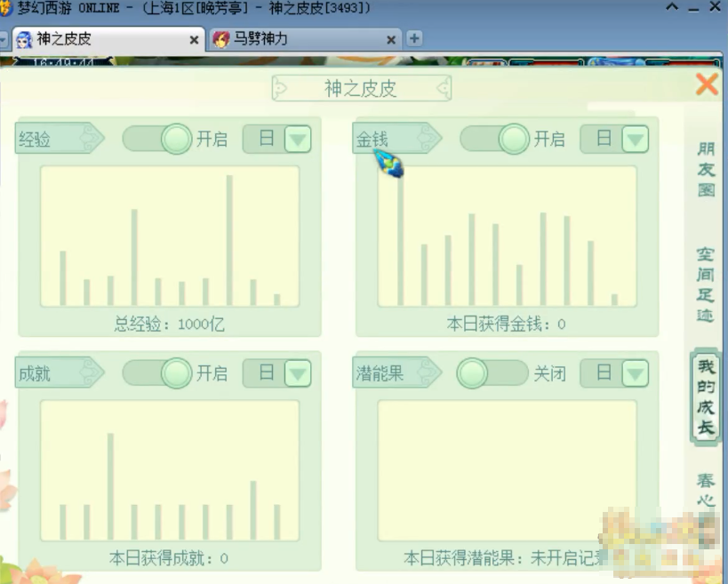728x584 pixels.
Task: Open the 成就 period dropdown
Action: click(x=298, y=373)
